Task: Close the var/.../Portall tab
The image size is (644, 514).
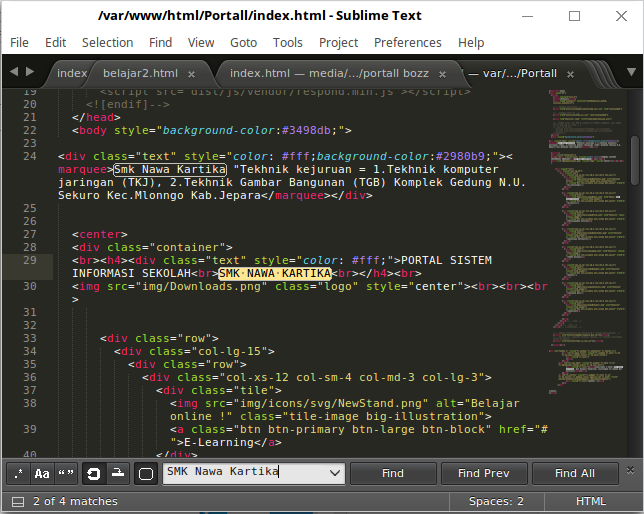Action: [570, 74]
